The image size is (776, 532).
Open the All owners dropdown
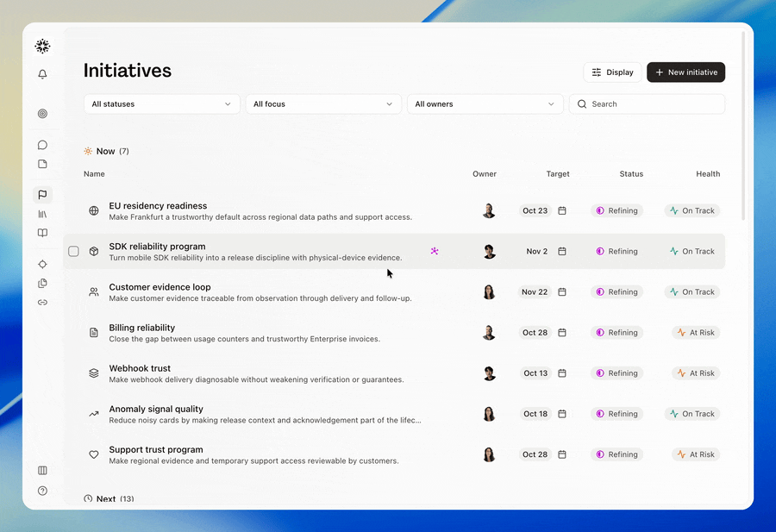point(485,104)
